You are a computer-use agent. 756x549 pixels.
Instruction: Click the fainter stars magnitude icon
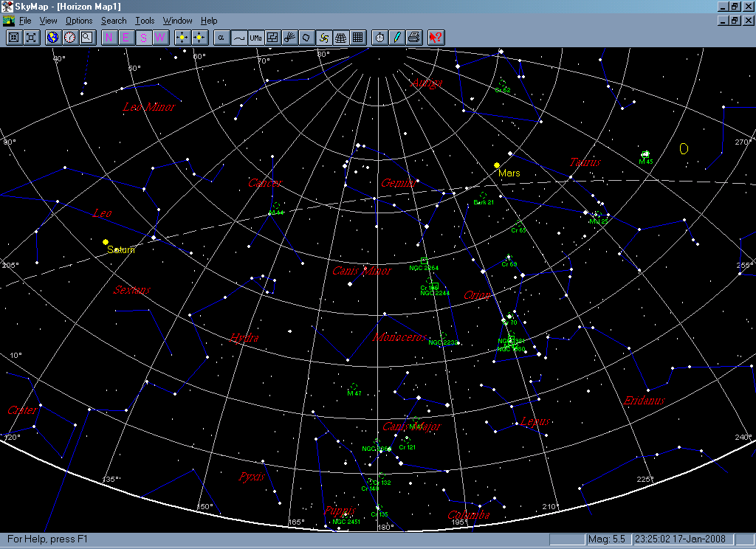pos(199,38)
